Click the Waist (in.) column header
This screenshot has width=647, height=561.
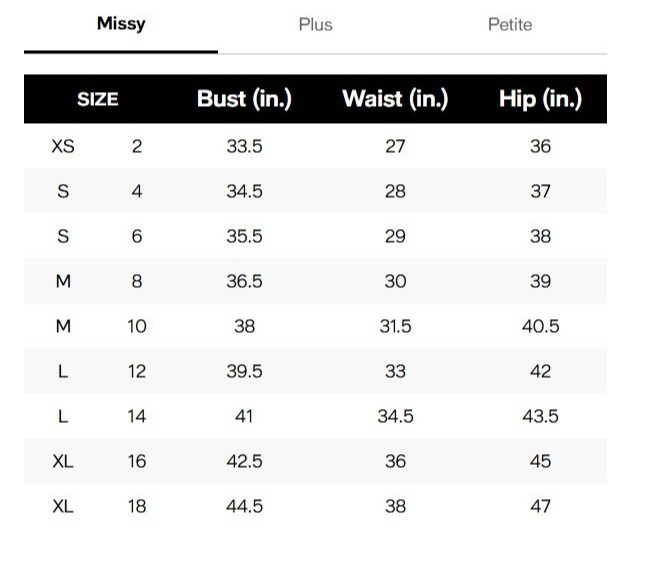(395, 99)
